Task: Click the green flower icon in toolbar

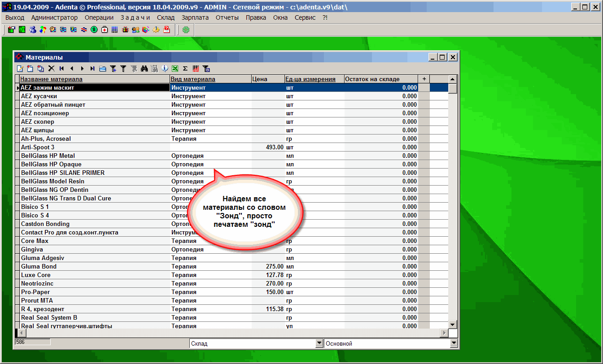Action: pyautogui.click(x=186, y=30)
